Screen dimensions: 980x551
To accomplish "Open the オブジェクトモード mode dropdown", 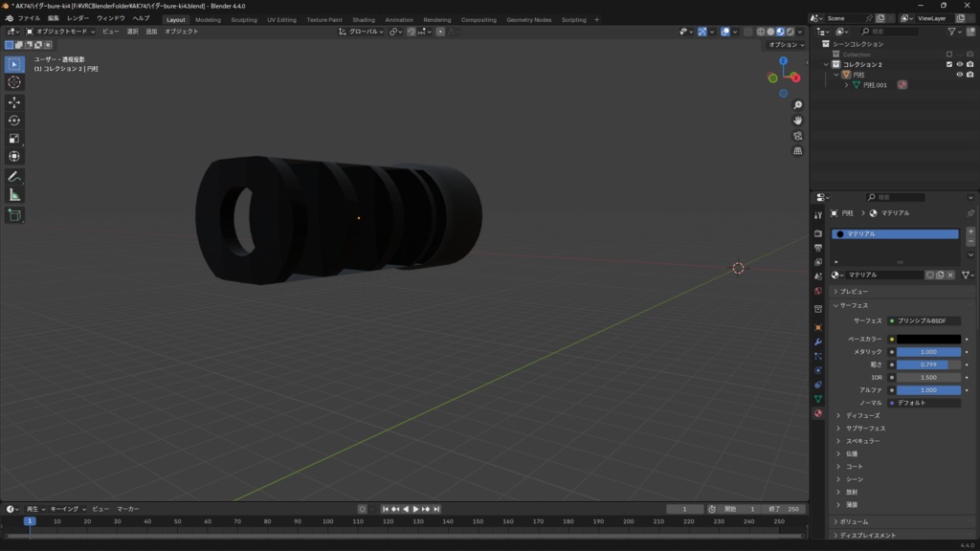I will 60,32.
